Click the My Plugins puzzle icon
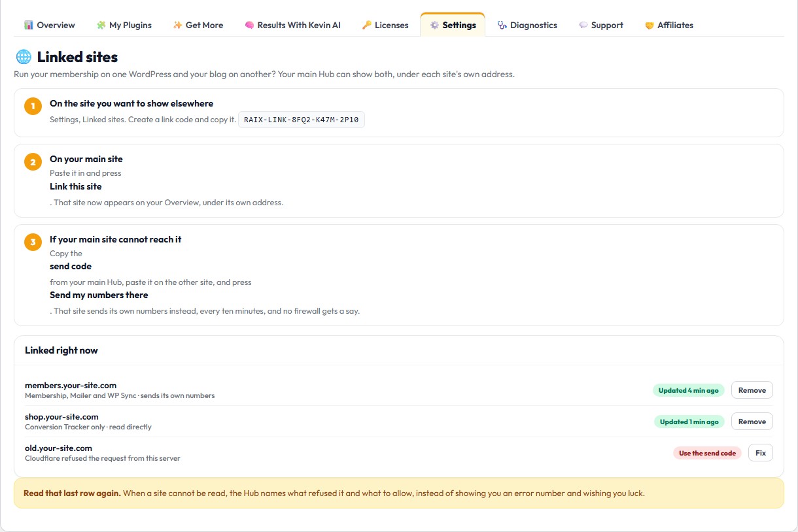 pos(101,25)
